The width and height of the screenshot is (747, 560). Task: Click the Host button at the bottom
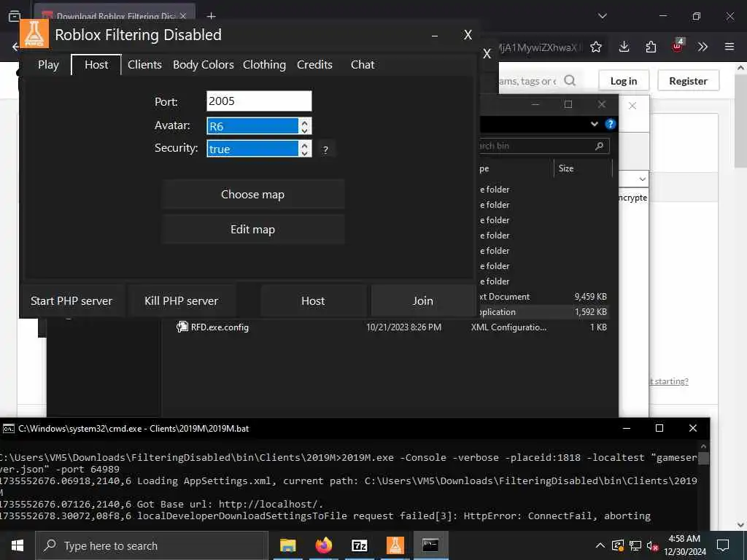point(313,301)
